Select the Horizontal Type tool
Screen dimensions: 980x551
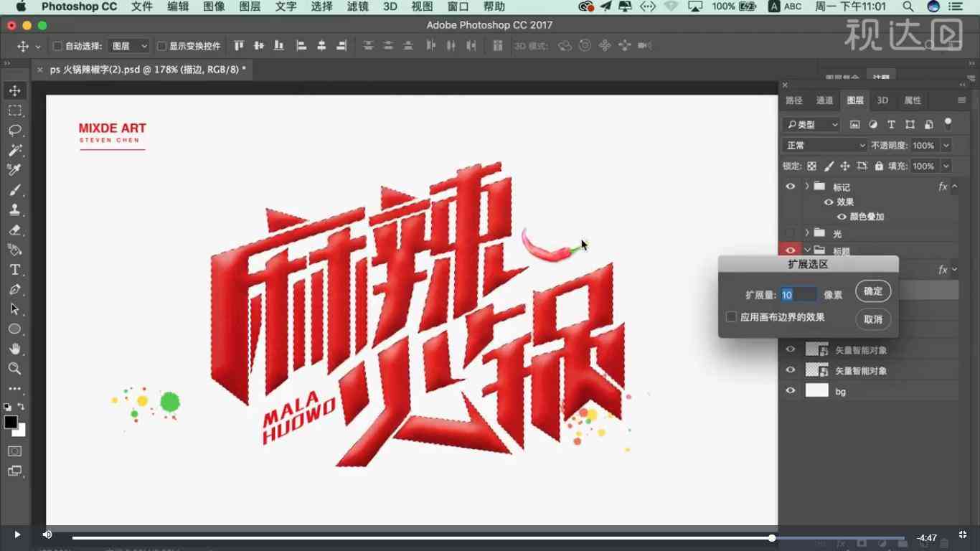[x=14, y=270]
